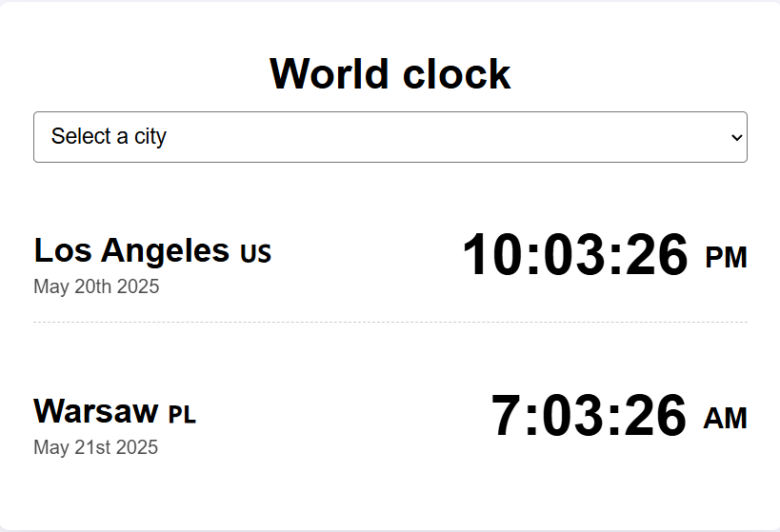This screenshot has width=780, height=532.
Task: Click the PM indicator for Los Angeles
Action: click(x=727, y=258)
